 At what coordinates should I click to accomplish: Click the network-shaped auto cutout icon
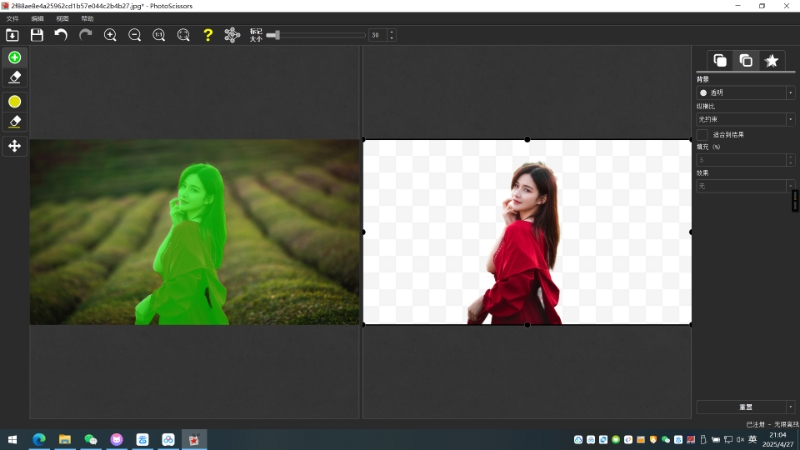tap(232, 35)
